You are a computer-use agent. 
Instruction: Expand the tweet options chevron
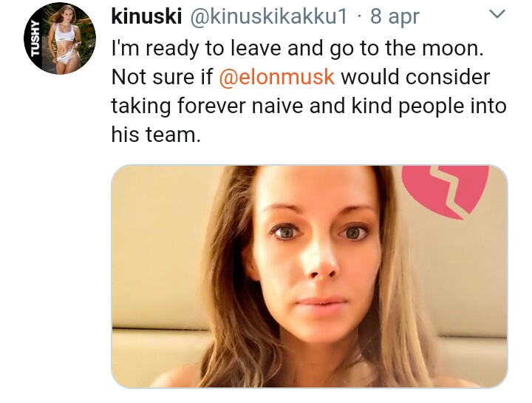[x=498, y=15]
